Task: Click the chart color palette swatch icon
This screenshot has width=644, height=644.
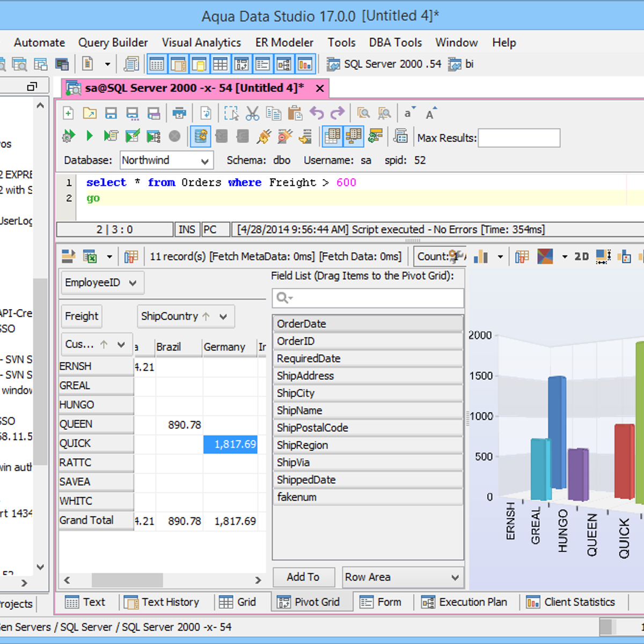Action: (545, 257)
